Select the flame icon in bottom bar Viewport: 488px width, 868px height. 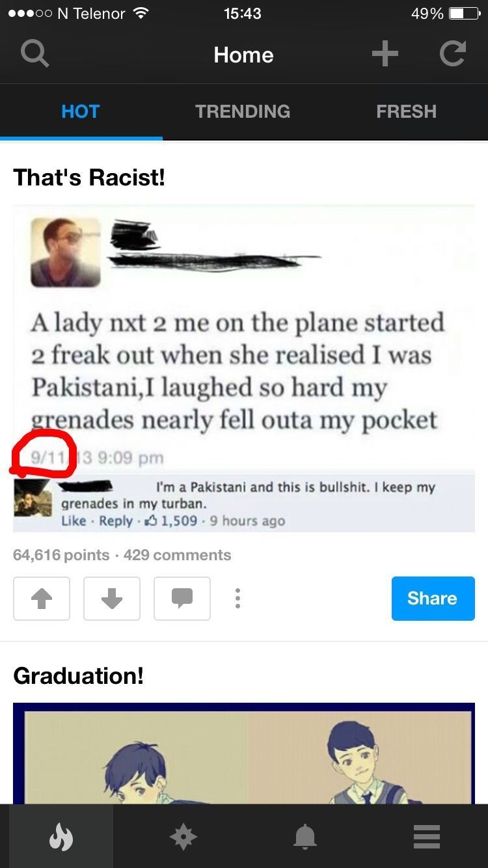[61, 837]
